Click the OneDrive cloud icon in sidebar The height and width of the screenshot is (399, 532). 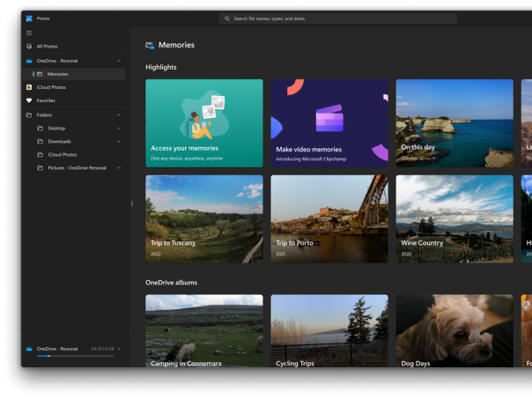(29, 61)
